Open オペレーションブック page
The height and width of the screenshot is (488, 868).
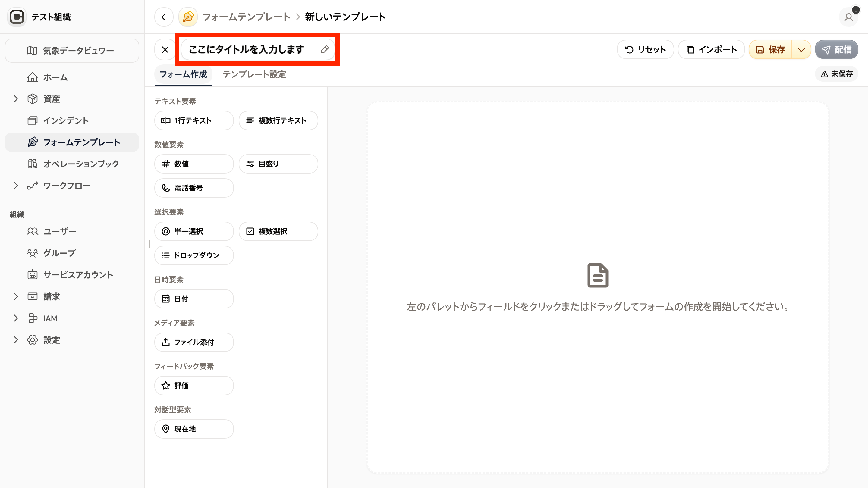[x=72, y=164]
